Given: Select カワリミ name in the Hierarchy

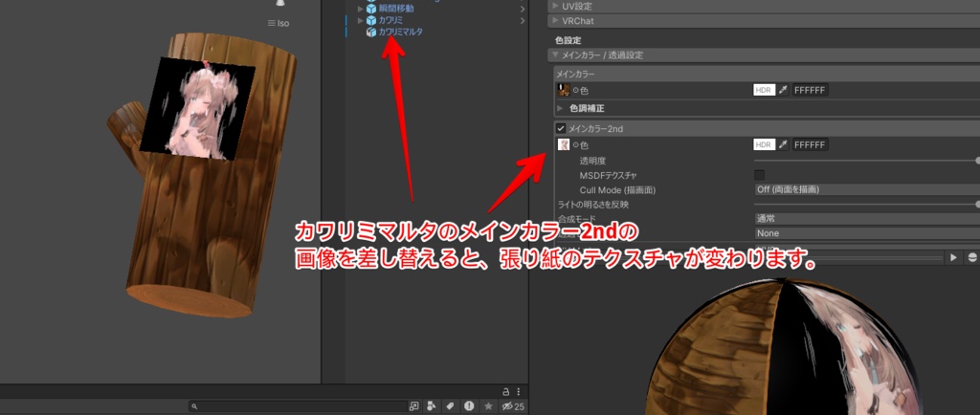Looking at the screenshot, I should [x=391, y=21].
